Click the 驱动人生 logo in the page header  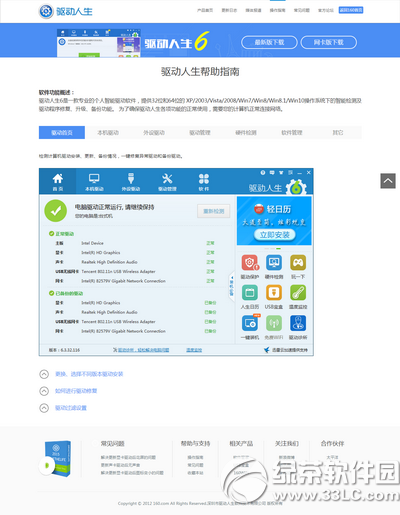coord(65,11)
